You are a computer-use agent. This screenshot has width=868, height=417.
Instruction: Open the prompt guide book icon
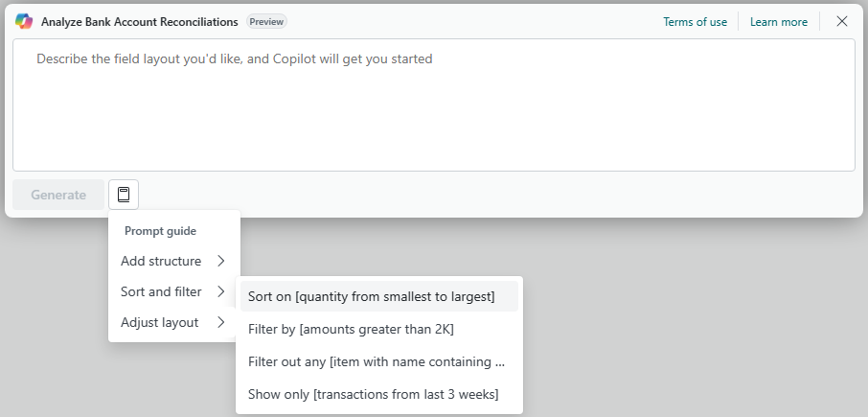click(124, 195)
